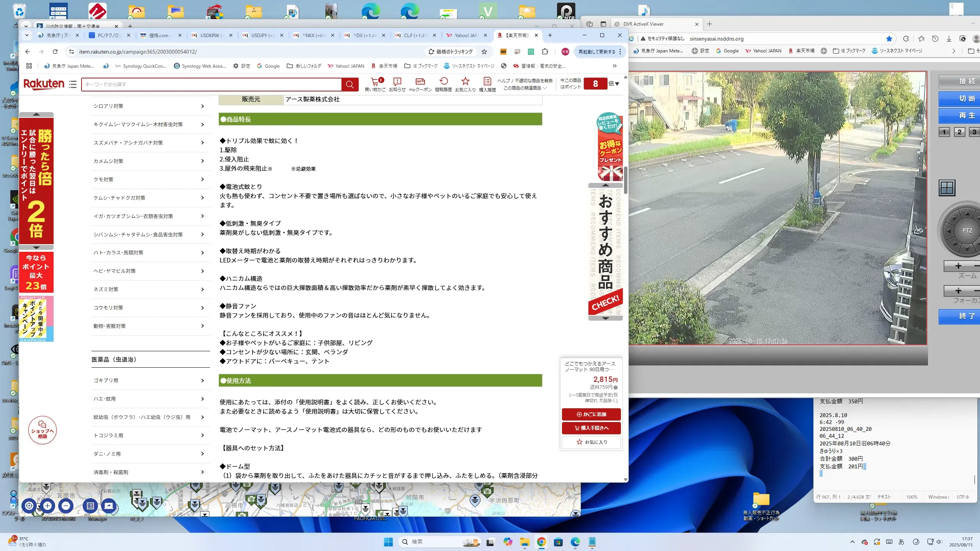Open the Rakuten hamburger category menu
Image resolution: width=980 pixels, height=551 pixels.
(73, 84)
